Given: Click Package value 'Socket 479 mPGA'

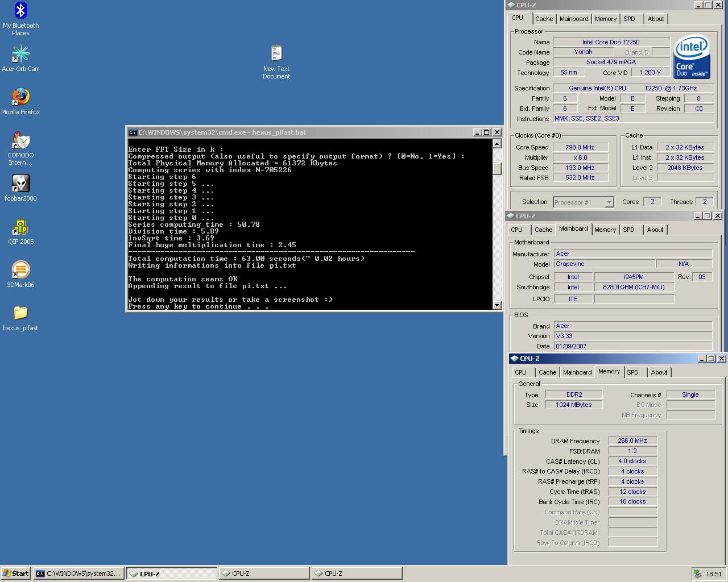Looking at the screenshot, I should [611, 62].
